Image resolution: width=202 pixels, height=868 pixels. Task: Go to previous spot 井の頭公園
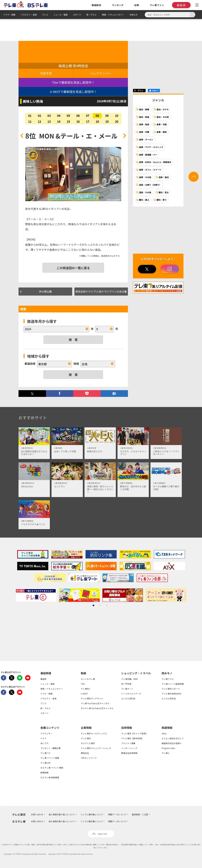pos(45,292)
